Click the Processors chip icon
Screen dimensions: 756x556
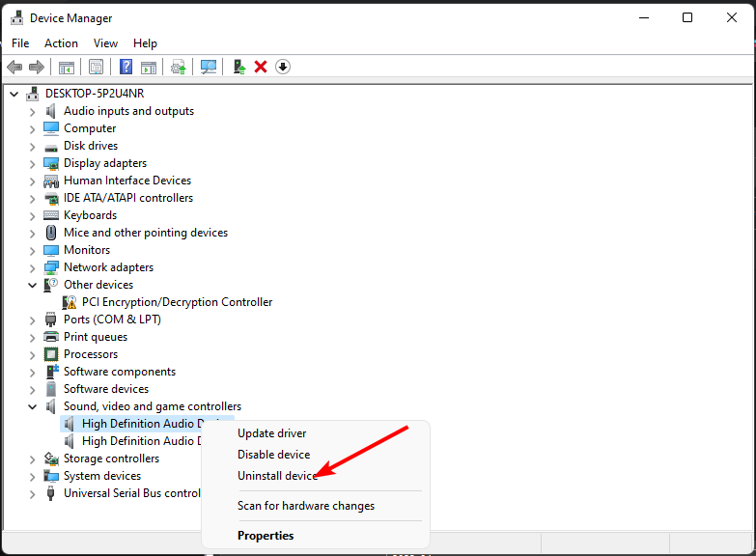pos(51,354)
